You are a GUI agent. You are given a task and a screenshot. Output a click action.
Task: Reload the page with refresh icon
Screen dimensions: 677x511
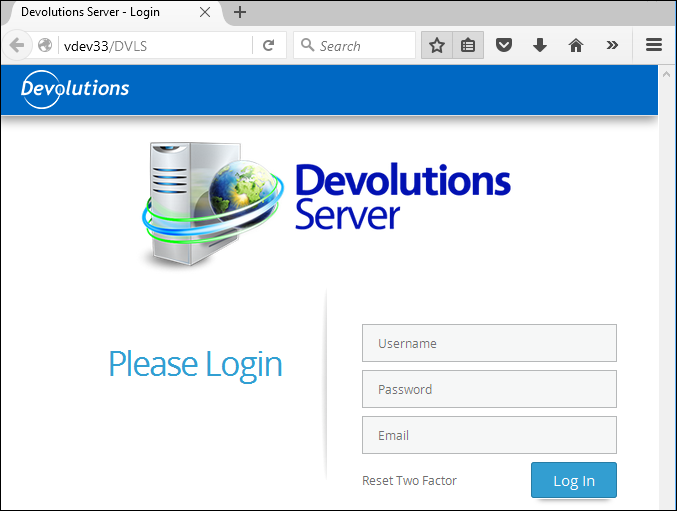pos(269,45)
